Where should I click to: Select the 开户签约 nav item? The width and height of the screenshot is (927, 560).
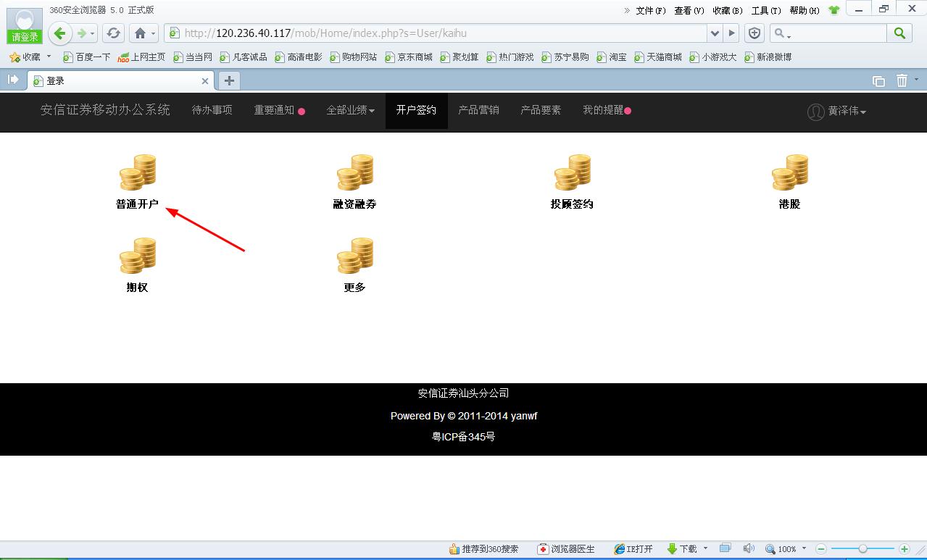tap(416, 110)
